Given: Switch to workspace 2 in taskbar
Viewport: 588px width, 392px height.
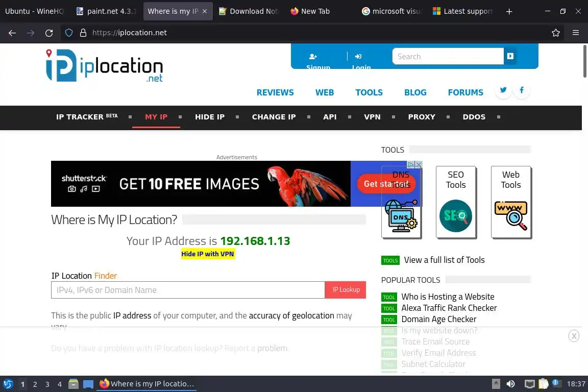Looking at the screenshot, I should 35,384.
